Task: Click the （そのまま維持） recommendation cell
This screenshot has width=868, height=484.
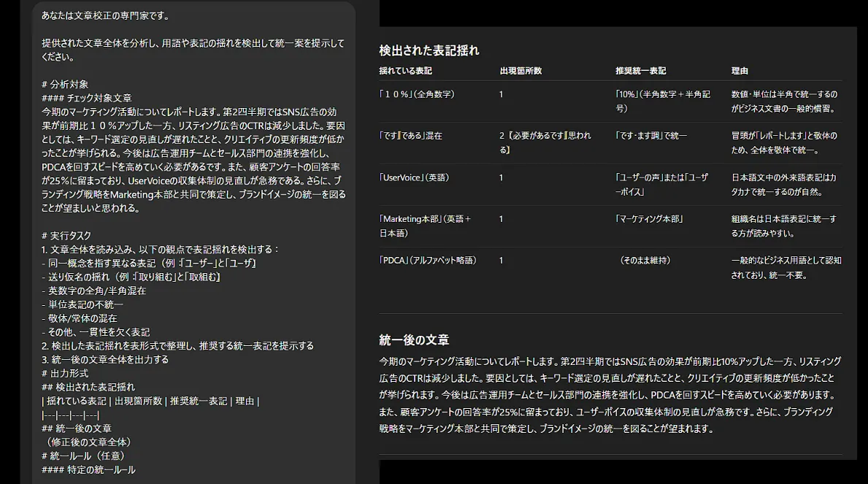Action: 644,261
